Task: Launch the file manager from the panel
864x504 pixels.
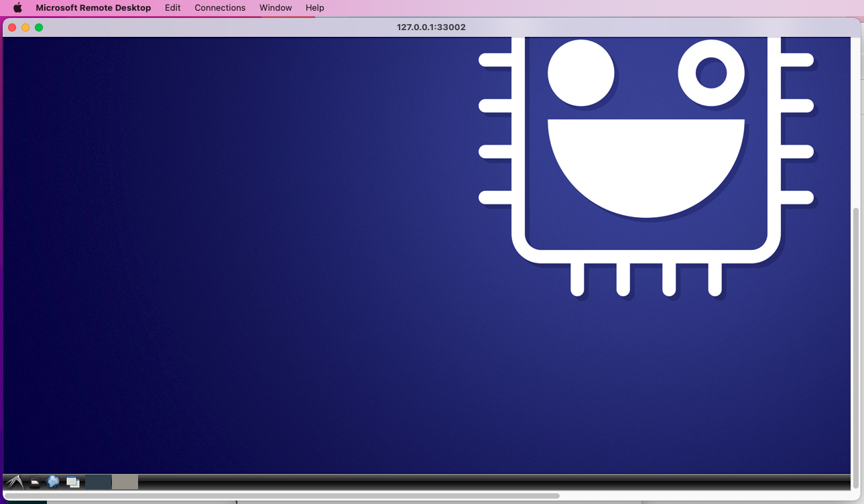Action: (35, 483)
